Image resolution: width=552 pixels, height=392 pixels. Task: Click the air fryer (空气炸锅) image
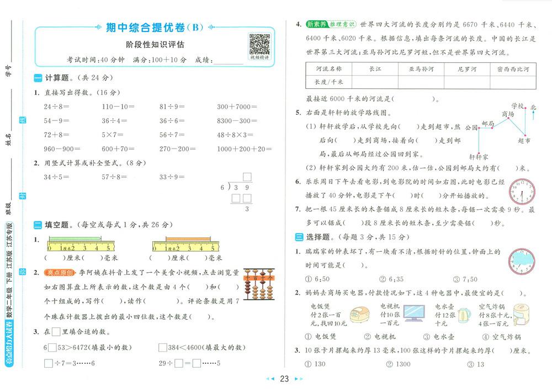coord(522,316)
